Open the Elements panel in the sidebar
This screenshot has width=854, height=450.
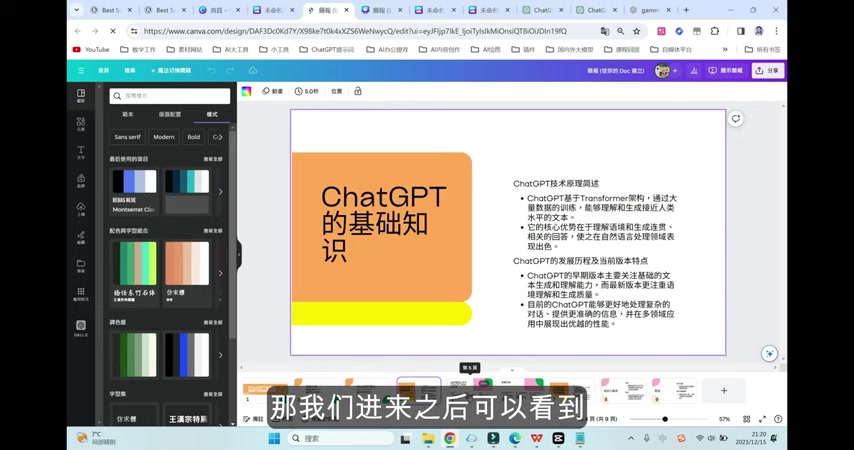coord(81,124)
